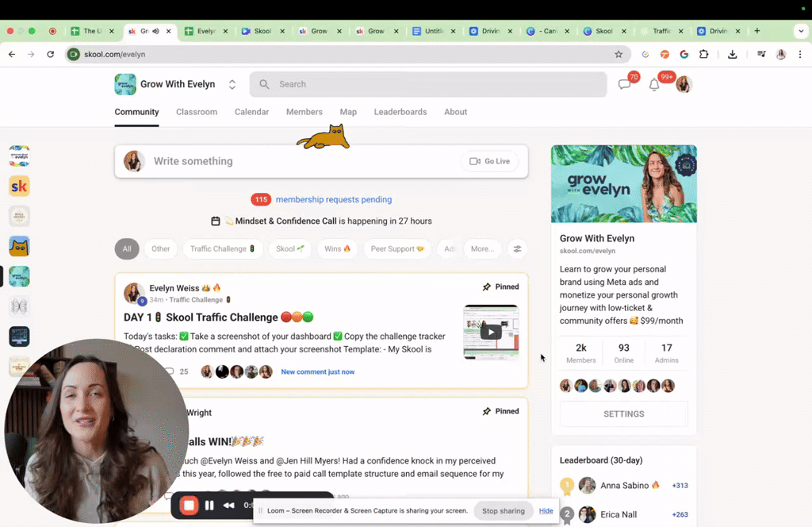812x527 pixels.
Task: View the 2k Members stat
Action: [x=581, y=353]
